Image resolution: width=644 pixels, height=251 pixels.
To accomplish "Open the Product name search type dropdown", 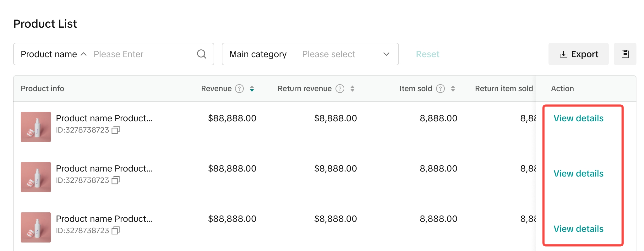I will [x=53, y=54].
